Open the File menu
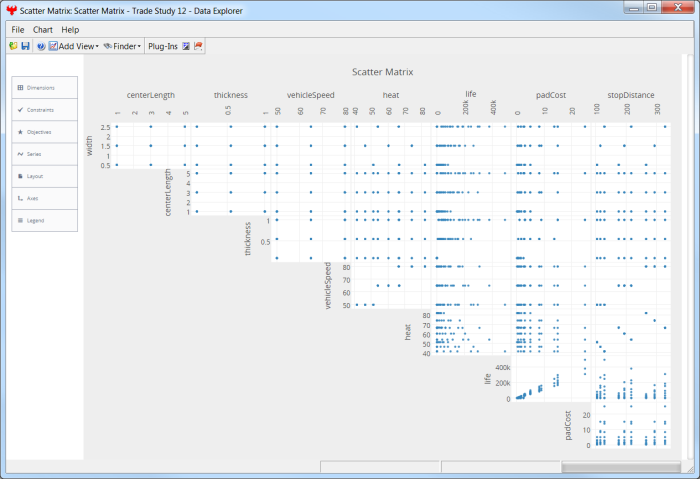The height and width of the screenshot is (479, 700). point(18,30)
